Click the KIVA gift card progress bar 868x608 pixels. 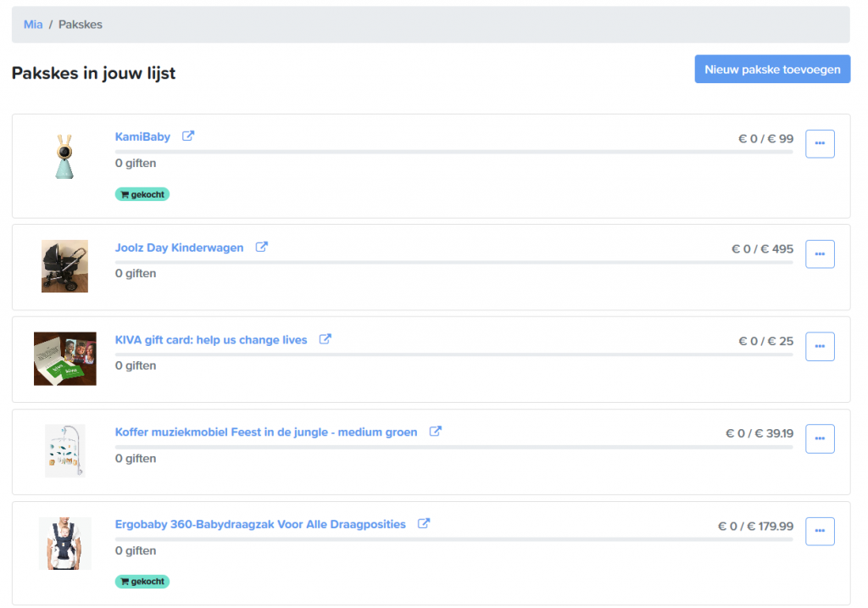point(454,354)
